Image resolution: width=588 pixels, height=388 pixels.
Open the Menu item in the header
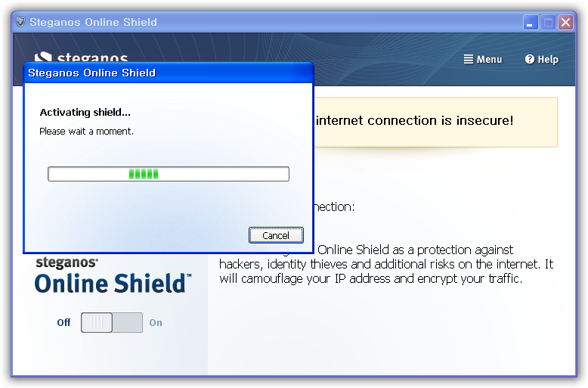point(483,59)
